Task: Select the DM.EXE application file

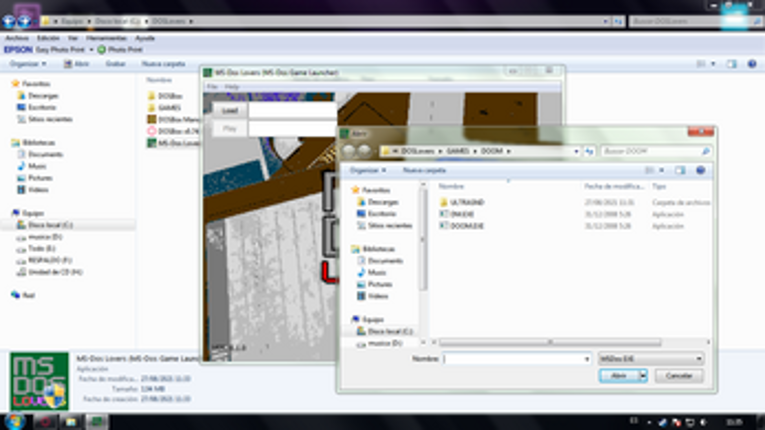Action: coord(456,214)
